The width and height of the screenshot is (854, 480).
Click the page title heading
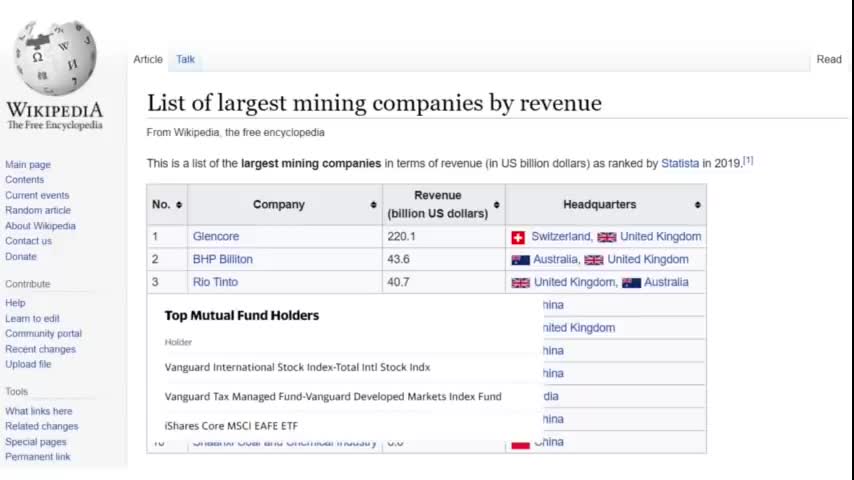click(x=374, y=103)
